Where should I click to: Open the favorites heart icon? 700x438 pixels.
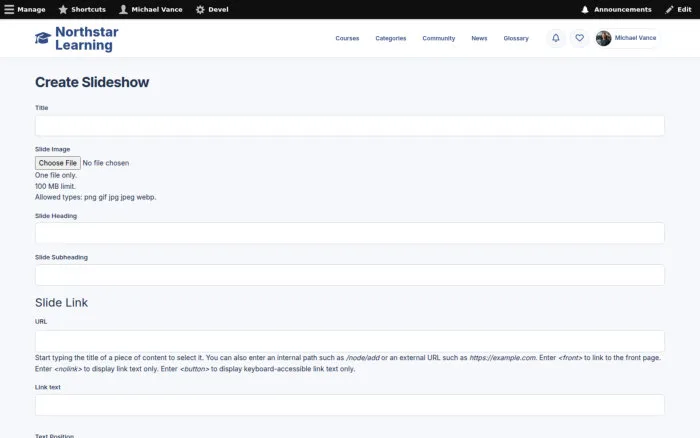click(579, 38)
